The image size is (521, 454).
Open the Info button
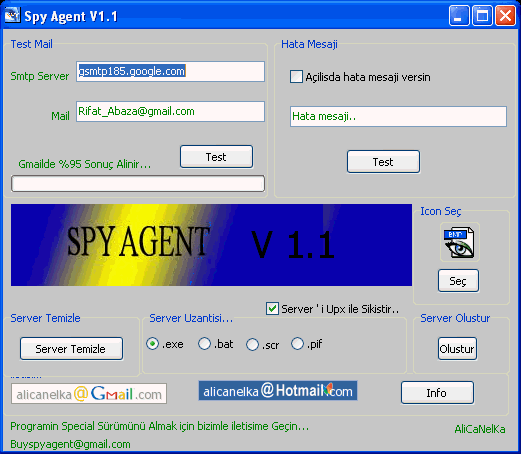click(x=437, y=393)
